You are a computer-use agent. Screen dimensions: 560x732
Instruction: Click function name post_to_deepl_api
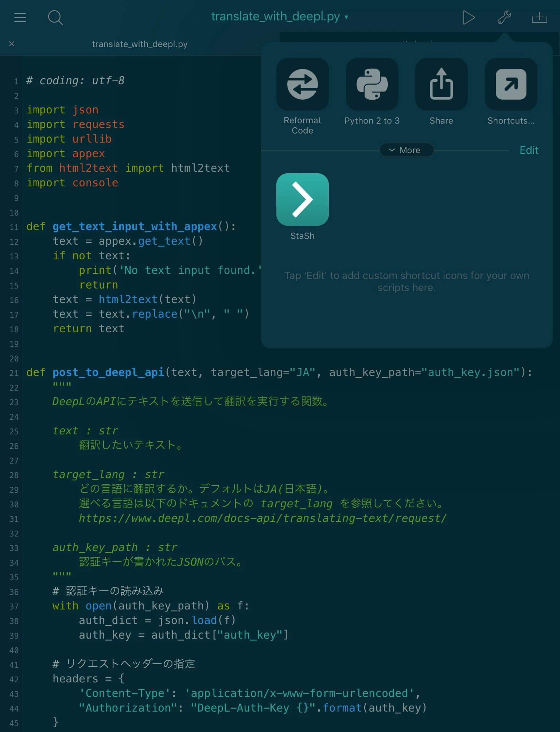[108, 372]
